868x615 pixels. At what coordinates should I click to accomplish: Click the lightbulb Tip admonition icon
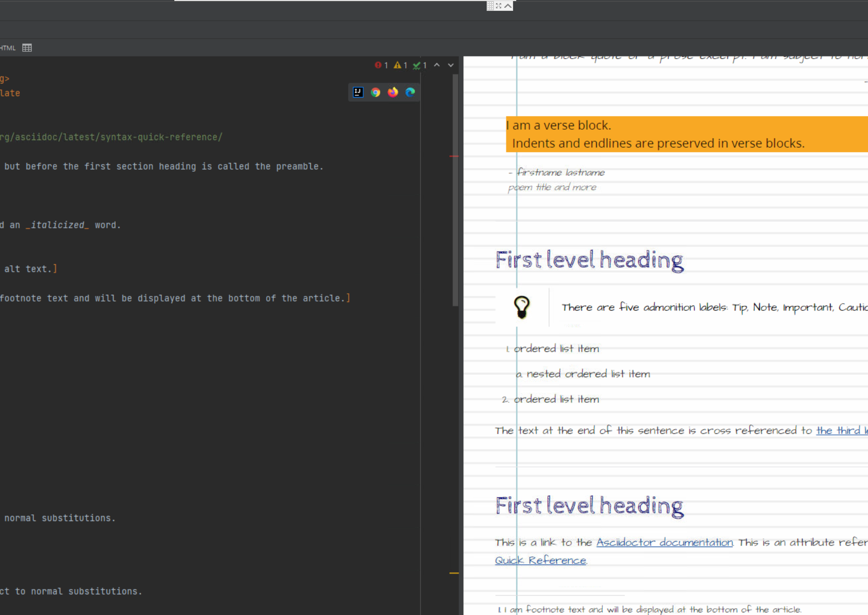521,307
